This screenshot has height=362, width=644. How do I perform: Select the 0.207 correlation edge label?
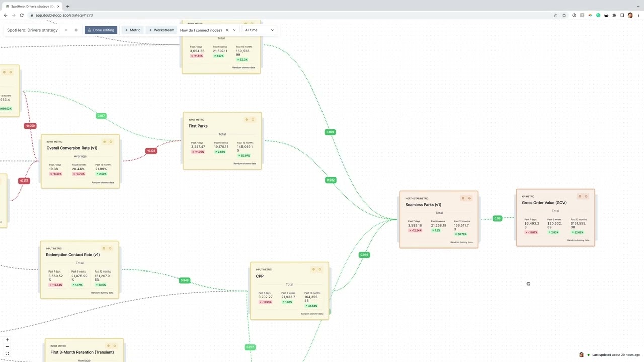[x=250, y=347]
